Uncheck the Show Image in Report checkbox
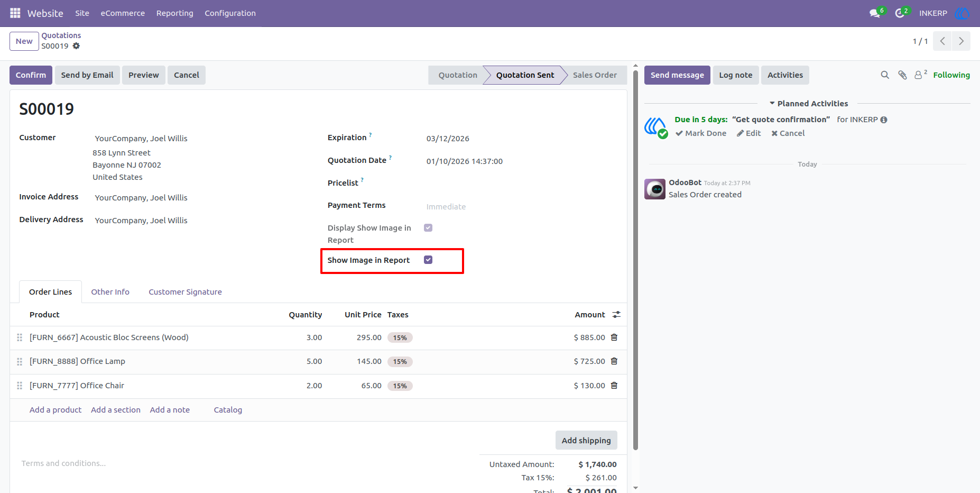This screenshot has height=493, width=980. [428, 260]
